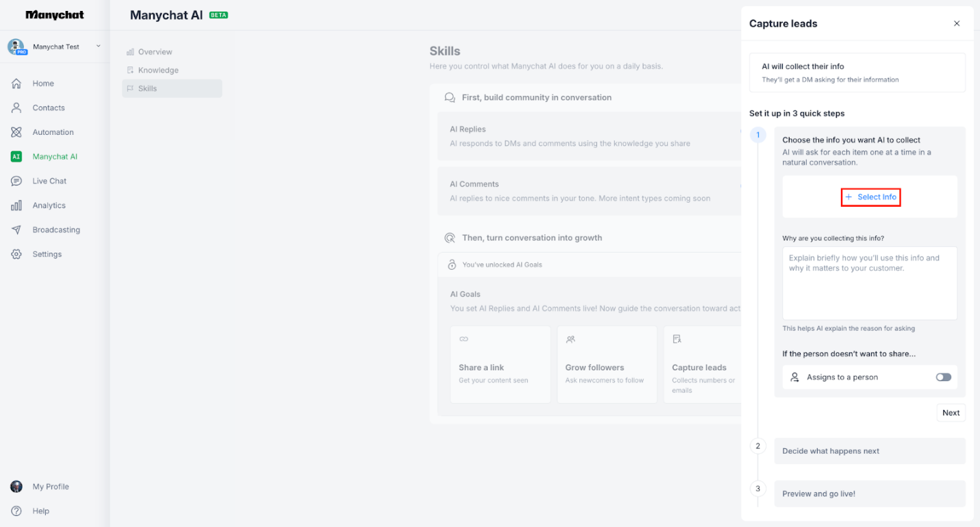Click the Select Info button
980x527 pixels.
click(x=870, y=196)
